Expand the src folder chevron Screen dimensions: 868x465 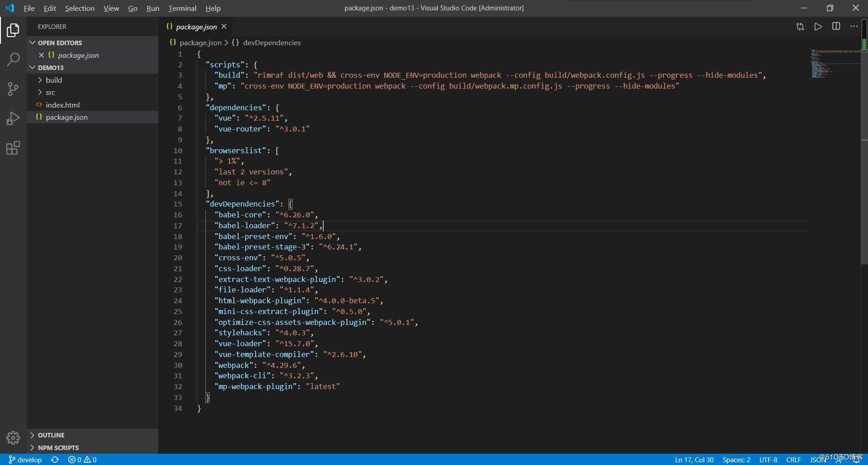click(40, 92)
